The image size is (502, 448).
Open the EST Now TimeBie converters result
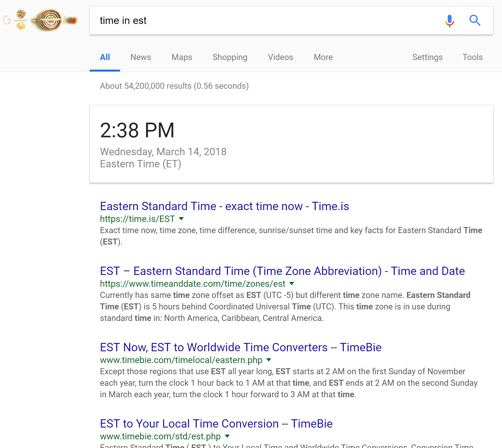(241, 347)
